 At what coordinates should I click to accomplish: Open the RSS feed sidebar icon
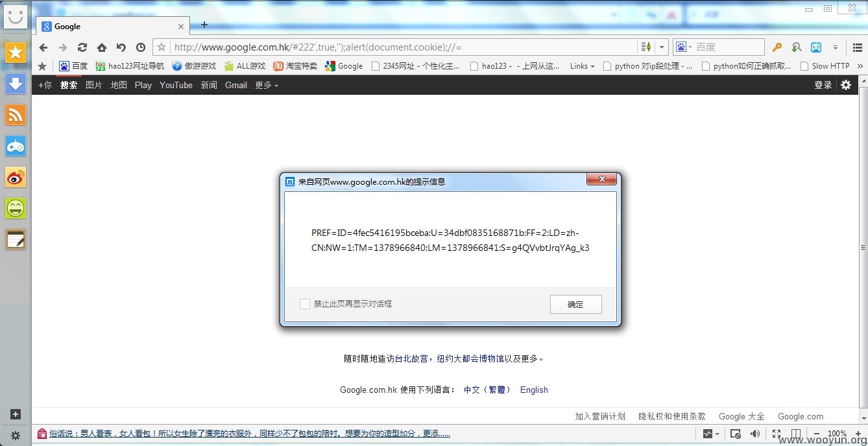(16, 115)
